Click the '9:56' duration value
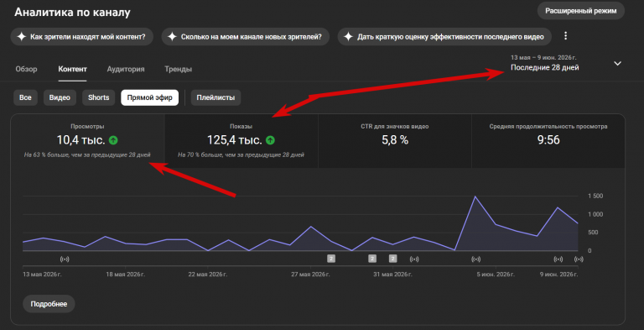This screenshot has height=330, width=644. (x=548, y=140)
